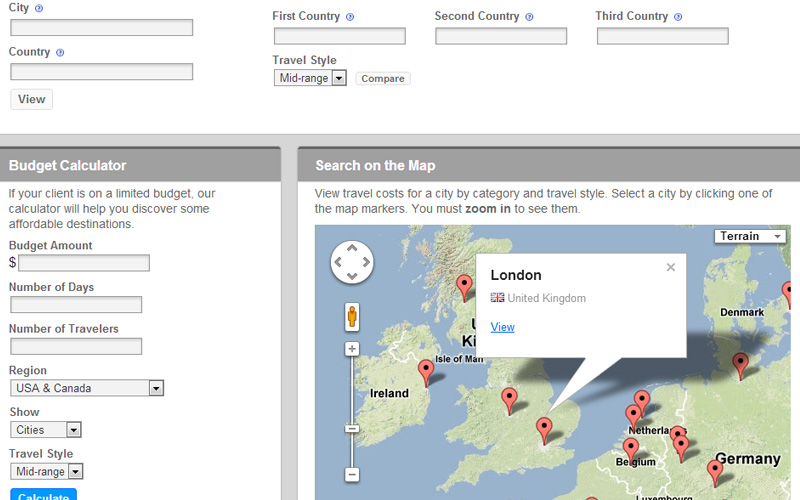Click the Country help question icon
Image resolution: width=800 pixels, height=500 pixels.
(60, 53)
